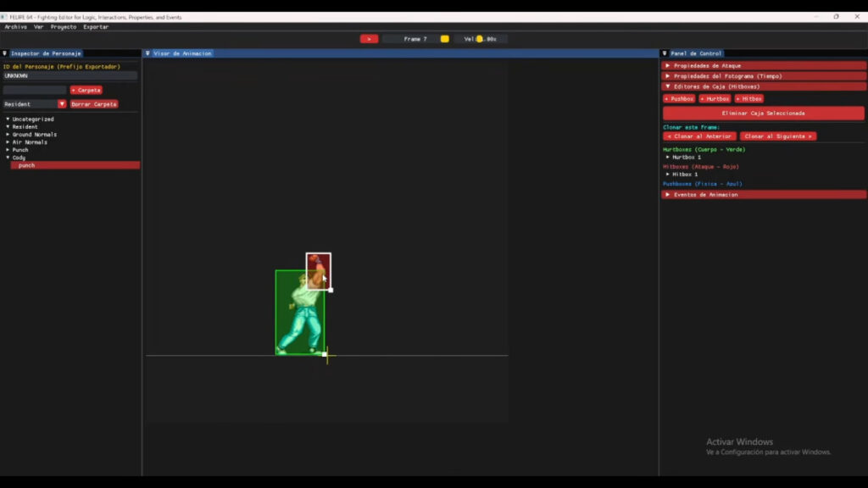The width and height of the screenshot is (868, 488).
Task: Restore the window with the maximize button
Action: (x=836, y=17)
